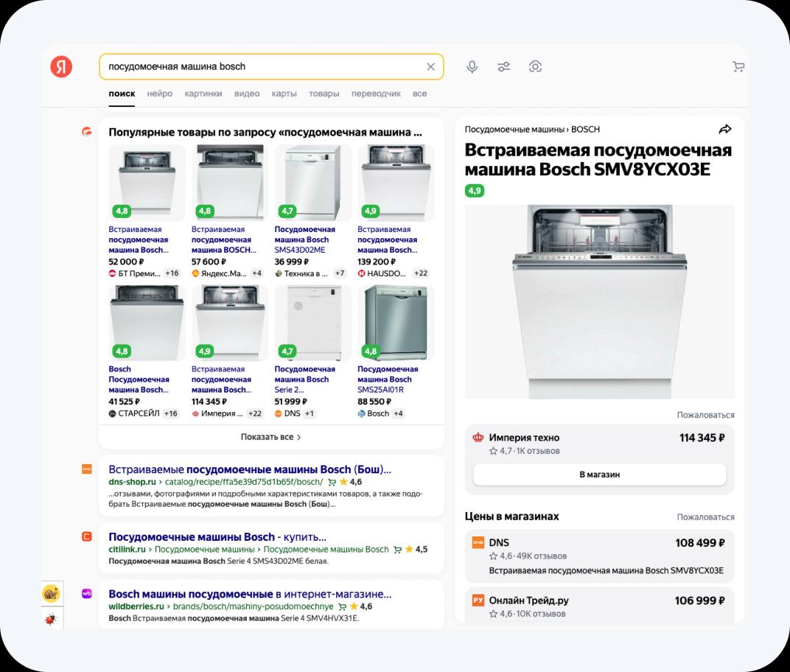
Task: Expand +22 offers next to Империя
Action: point(255,413)
